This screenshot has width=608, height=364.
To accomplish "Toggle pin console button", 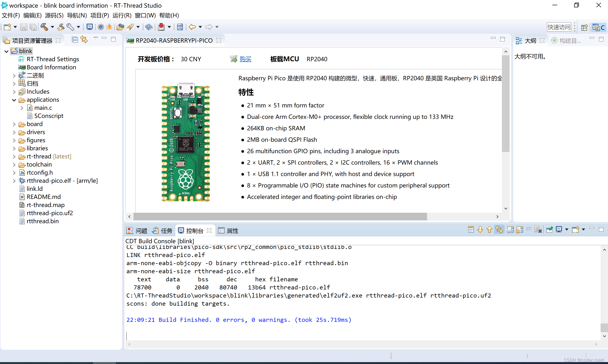I will coord(549,230).
